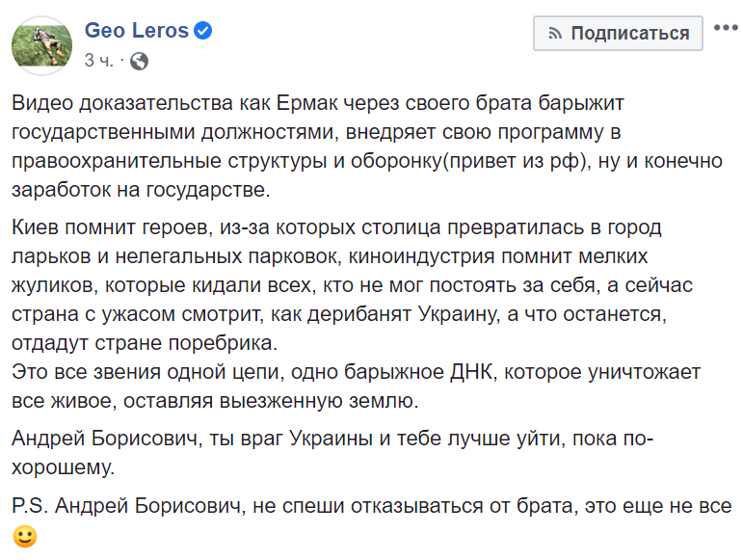Click the line 'все живое, оставляя выезженную землю.'

coord(215,401)
